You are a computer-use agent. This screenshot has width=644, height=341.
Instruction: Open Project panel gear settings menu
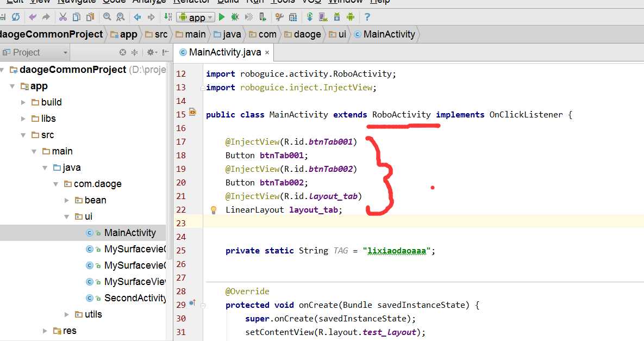[152, 52]
